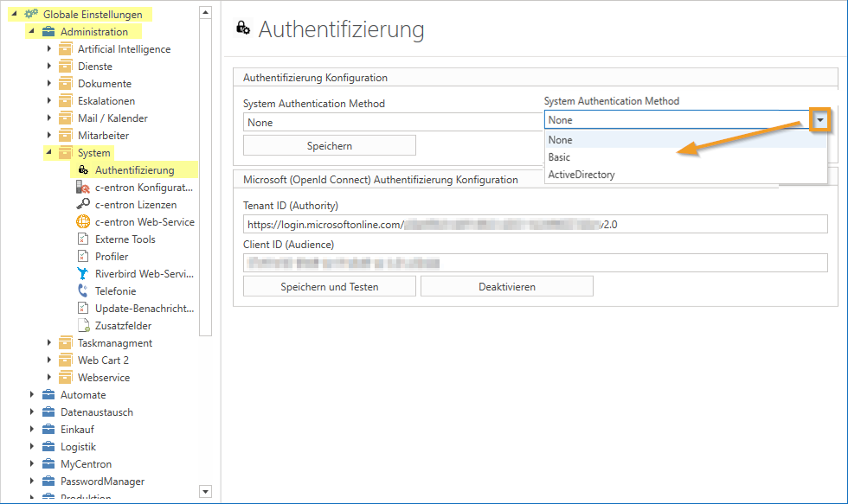Click the Deaktivieren button
Screen dimensions: 848x504
click(x=506, y=286)
